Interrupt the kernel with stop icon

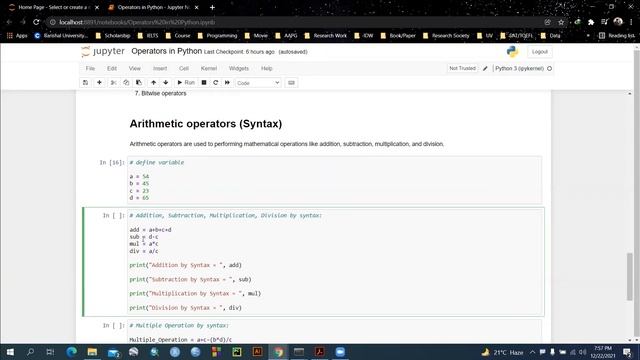[x=204, y=82]
